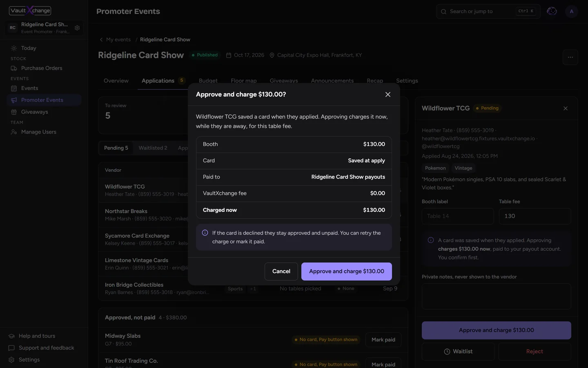This screenshot has height=368, width=588.
Task: Cancel the charge confirmation
Action: [281, 272]
